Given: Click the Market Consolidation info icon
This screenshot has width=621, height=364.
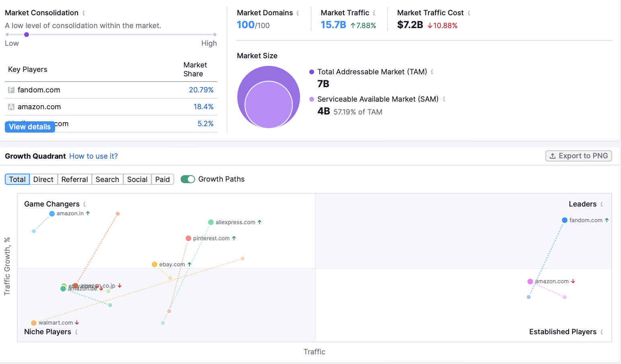Looking at the screenshot, I should 84,13.
